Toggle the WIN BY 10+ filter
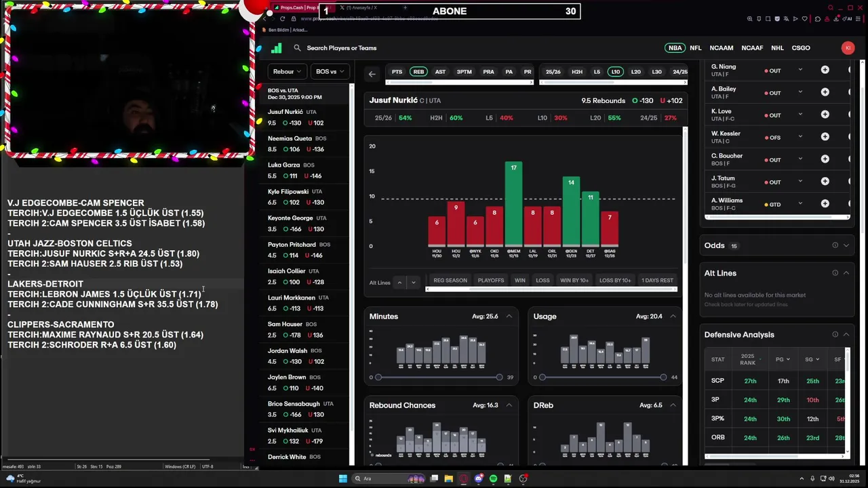The height and width of the screenshot is (488, 868). pyautogui.click(x=574, y=281)
